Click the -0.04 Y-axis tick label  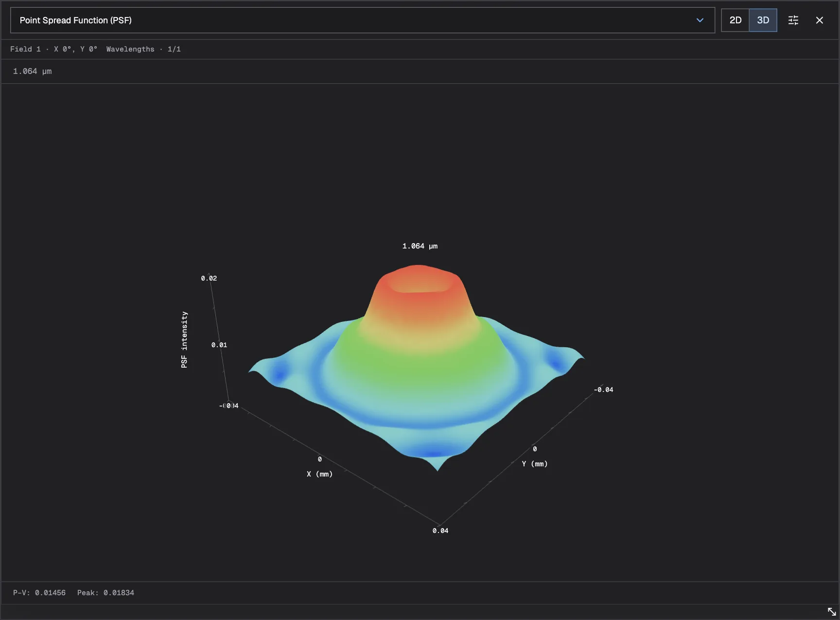click(x=603, y=390)
